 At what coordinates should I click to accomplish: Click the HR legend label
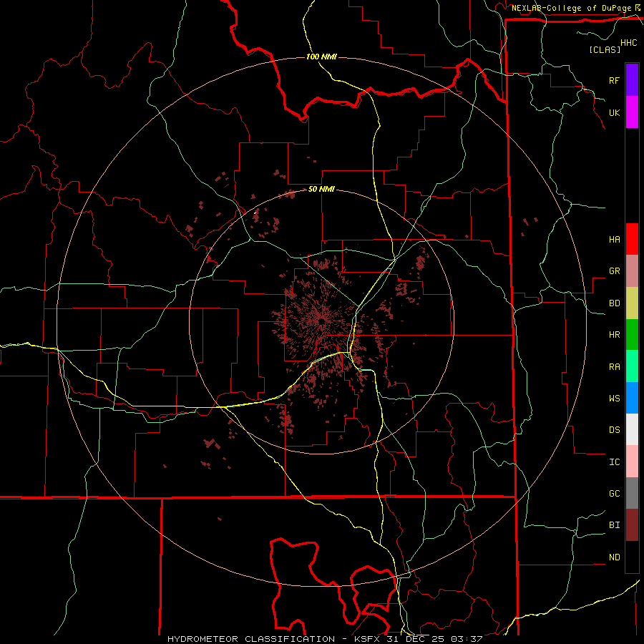[x=614, y=335]
